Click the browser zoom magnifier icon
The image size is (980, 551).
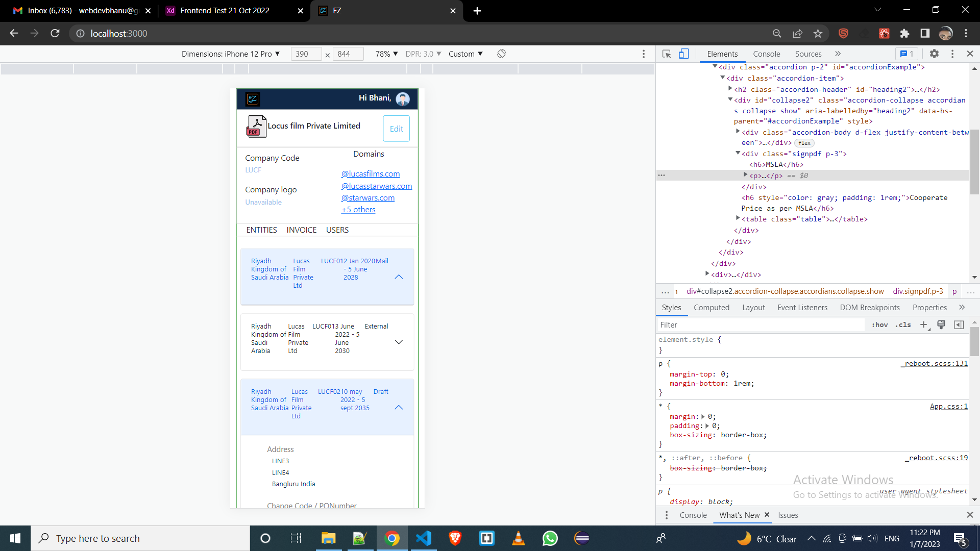tap(777, 34)
